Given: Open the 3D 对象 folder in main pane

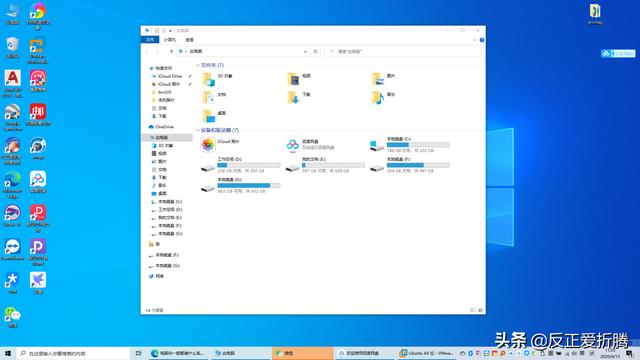Looking at the screenshot, I should 217,79.
